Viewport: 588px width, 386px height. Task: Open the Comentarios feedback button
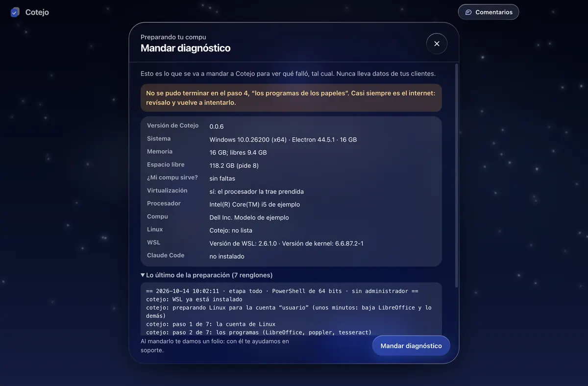click(x=489, y=12)
